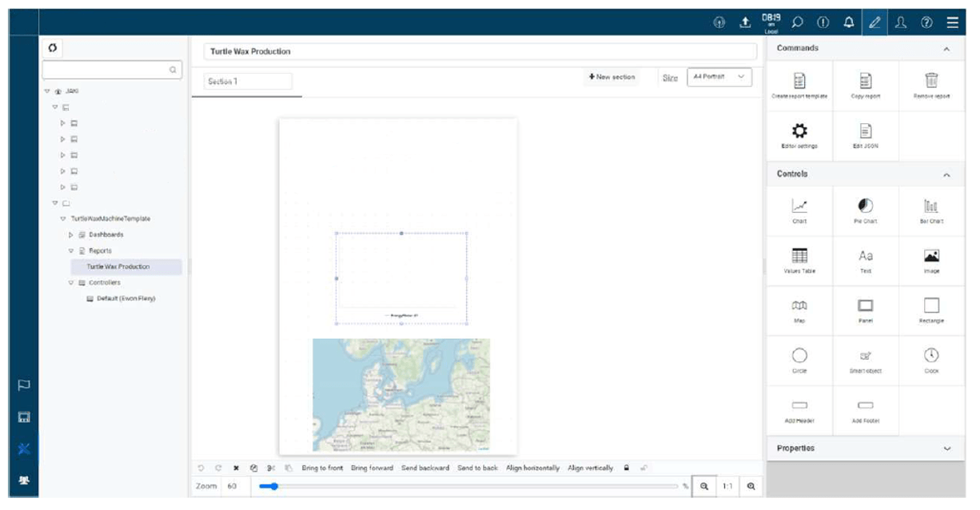Open the A4 Portrait size dropdown
The height and width of the screenshot is (510, 980).
click(x=719, y=78)
